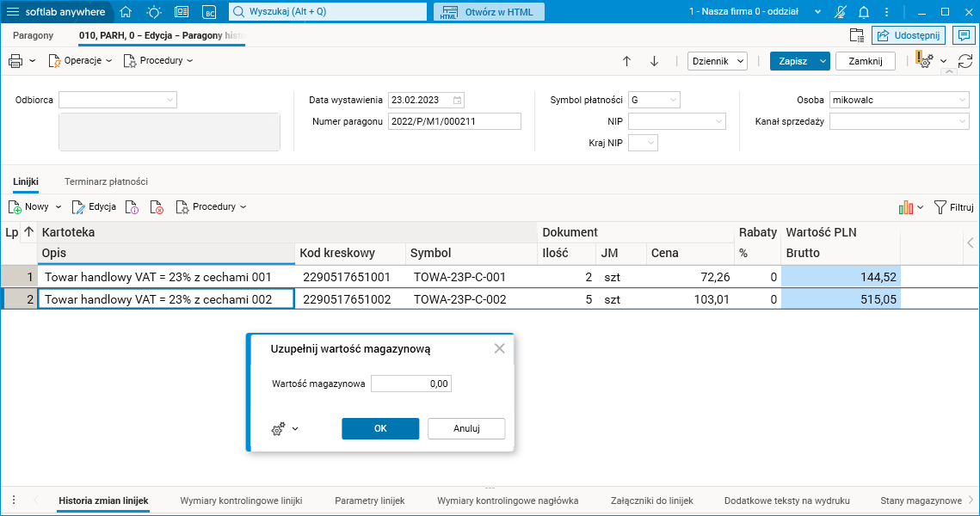Expand the Kraj NIP dropdown
The height and width of the screenshot is (516, 980).
click(x=650, y=143)
